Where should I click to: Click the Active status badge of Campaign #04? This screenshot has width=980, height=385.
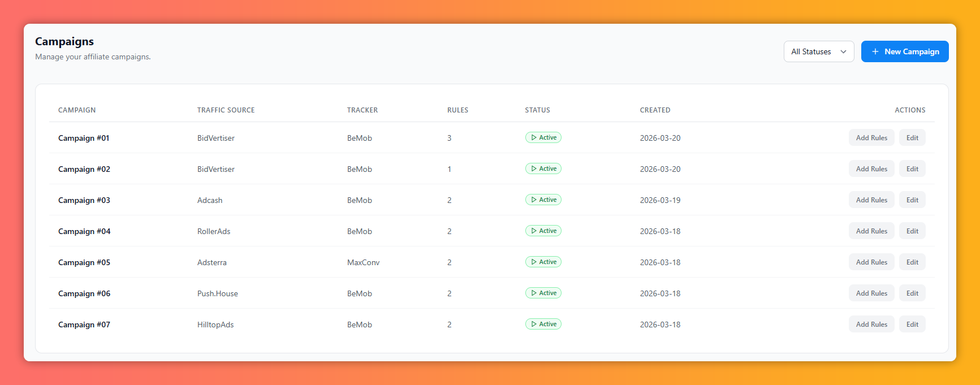pyautogui.click(x=543, y=231)
